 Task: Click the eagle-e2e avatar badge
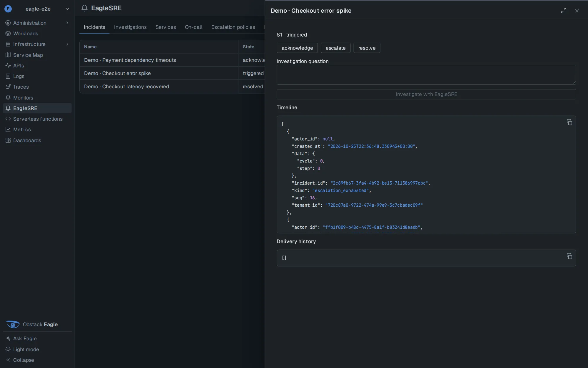tap(8, 9)
